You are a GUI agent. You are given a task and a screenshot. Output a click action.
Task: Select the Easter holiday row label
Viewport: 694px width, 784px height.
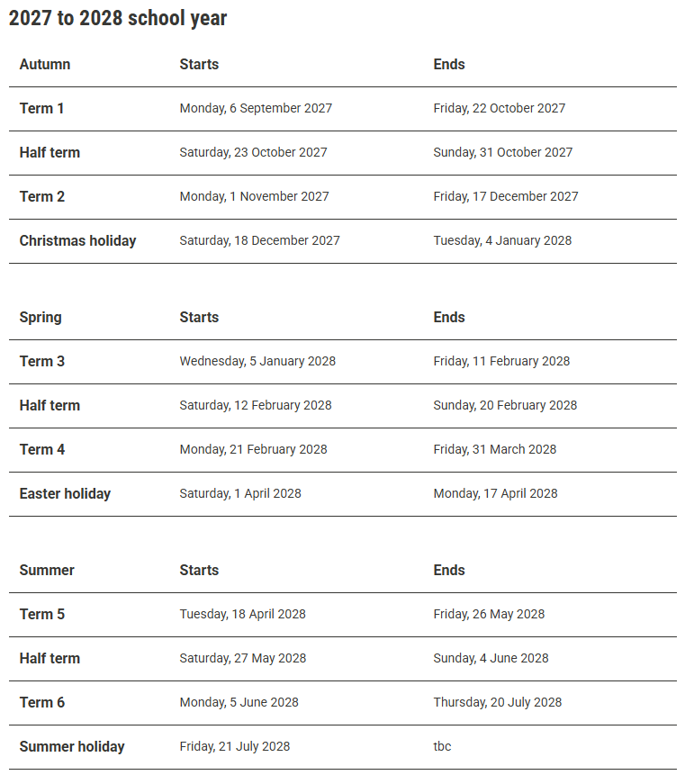(x=65, y=494)
